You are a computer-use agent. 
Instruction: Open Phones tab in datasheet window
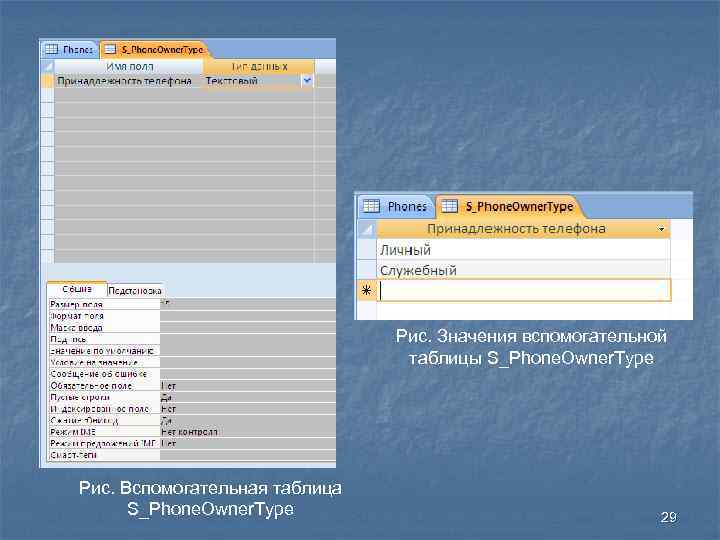tap(397, 207)
